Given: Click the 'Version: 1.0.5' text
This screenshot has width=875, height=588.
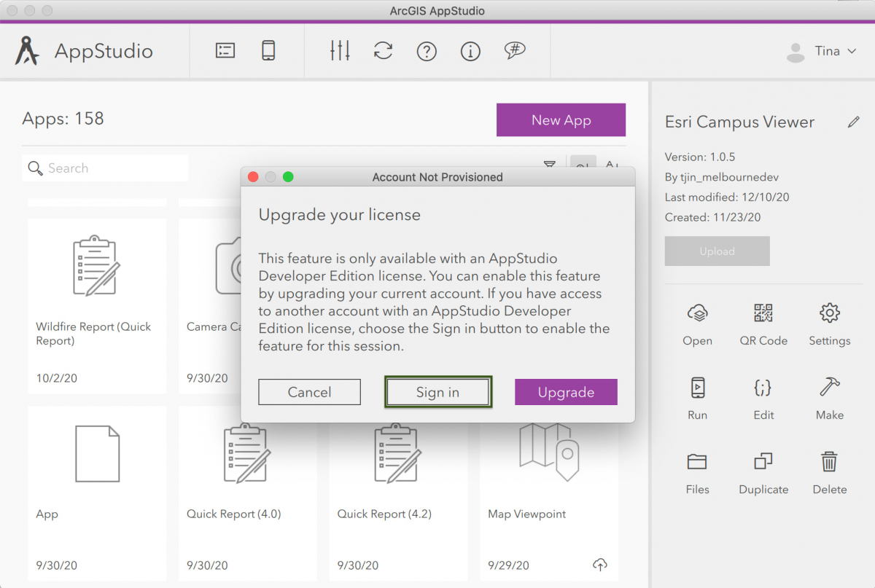Looking at the screenshot, I should coord(700,157).
